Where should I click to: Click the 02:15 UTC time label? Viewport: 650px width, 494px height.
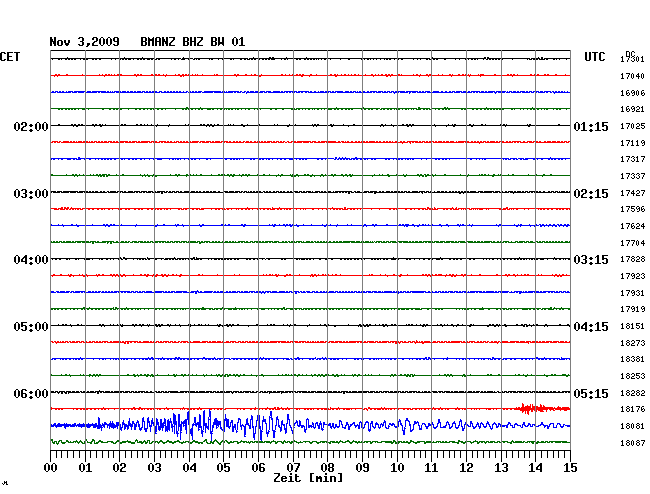tap(591, 194)
